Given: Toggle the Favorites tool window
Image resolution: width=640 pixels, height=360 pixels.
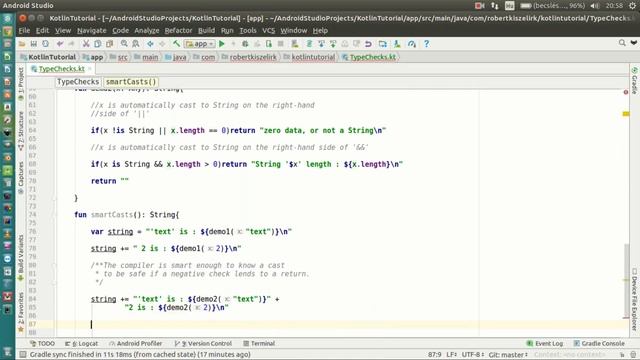Looking at the screenshot, I should (21, 311).
